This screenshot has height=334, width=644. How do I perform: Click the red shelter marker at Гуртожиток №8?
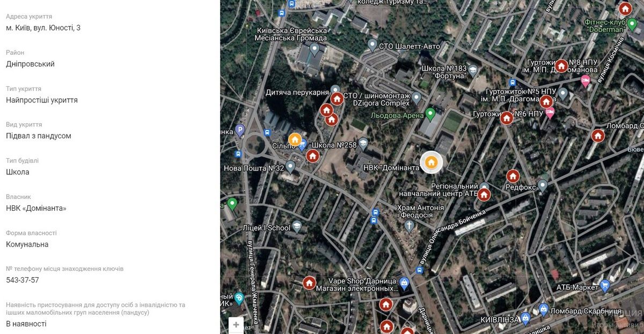(x=561, y=66)
